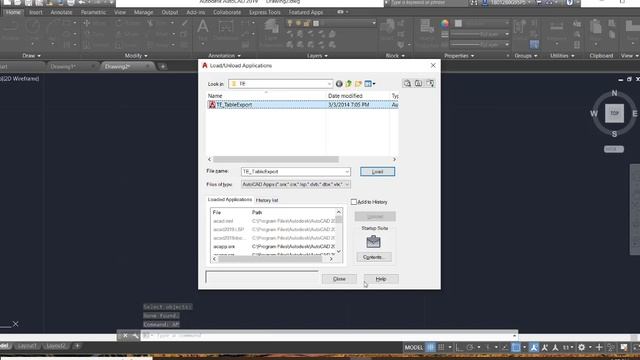Click the Close button in the dialog

[339, 279]
